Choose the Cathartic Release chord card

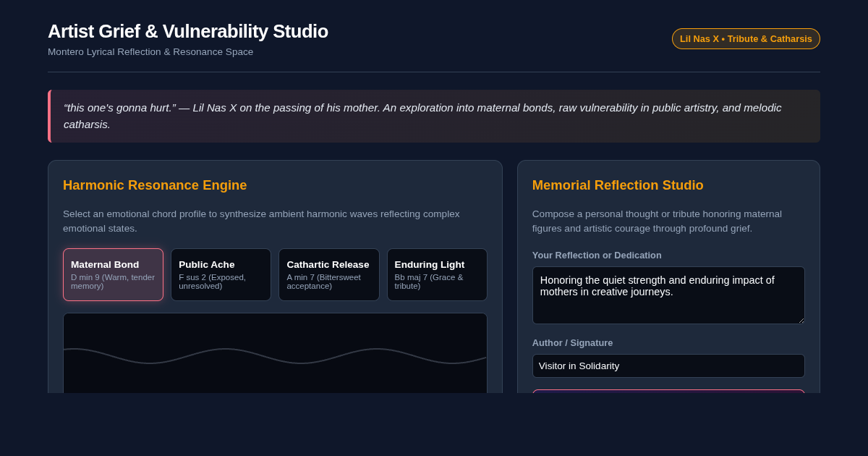coord(329,274)
